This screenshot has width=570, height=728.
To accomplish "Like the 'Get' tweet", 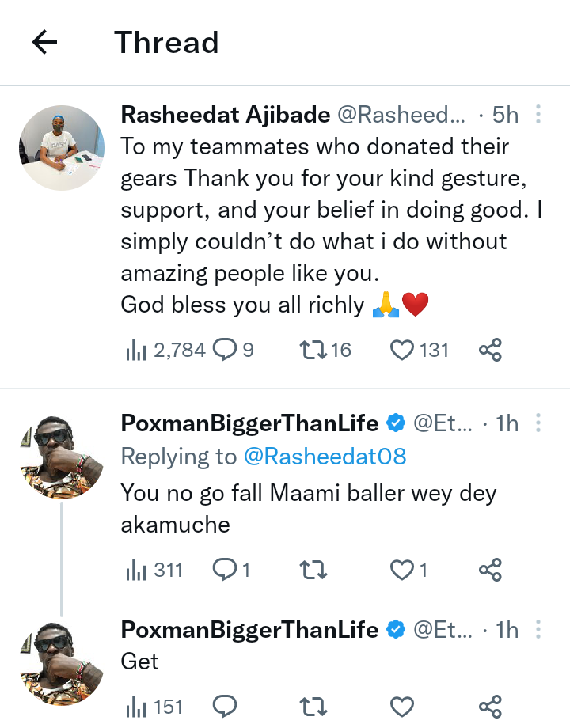I will tap(404, 706).
